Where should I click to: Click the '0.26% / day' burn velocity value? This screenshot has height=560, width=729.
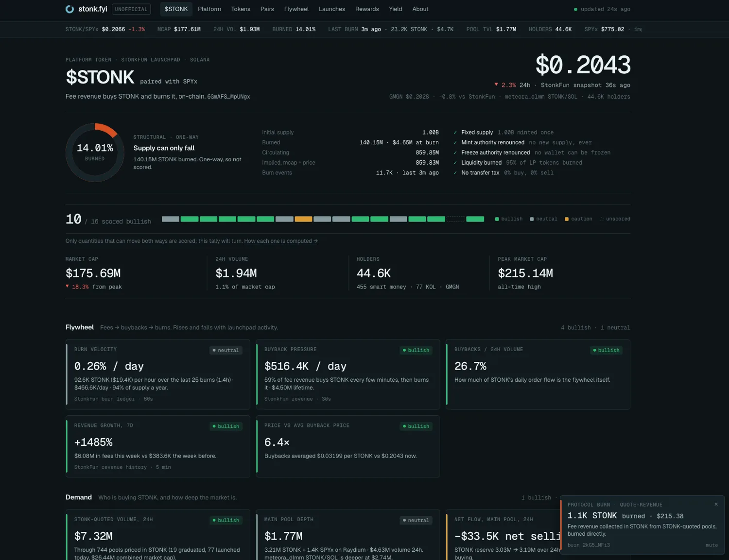click(x=109, y=366)
